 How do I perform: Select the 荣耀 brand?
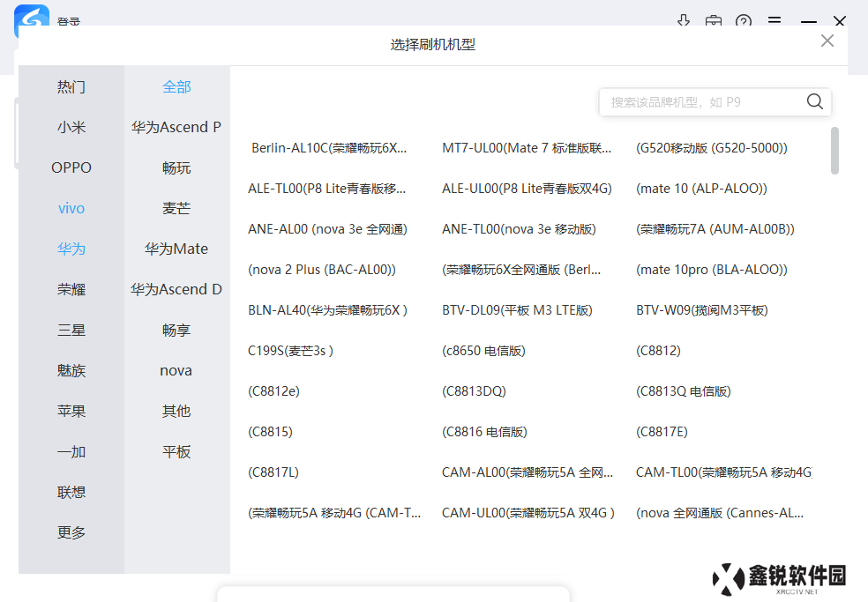coord(71,289)
